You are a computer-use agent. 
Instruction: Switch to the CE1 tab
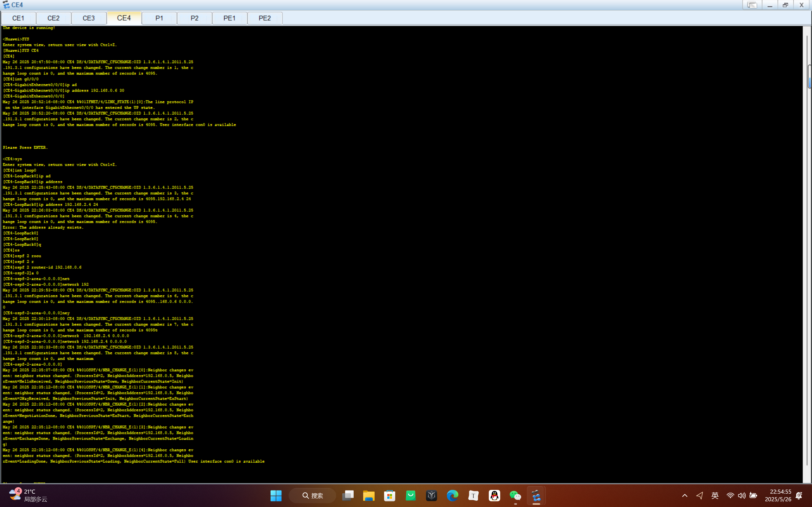coord(18,18)
